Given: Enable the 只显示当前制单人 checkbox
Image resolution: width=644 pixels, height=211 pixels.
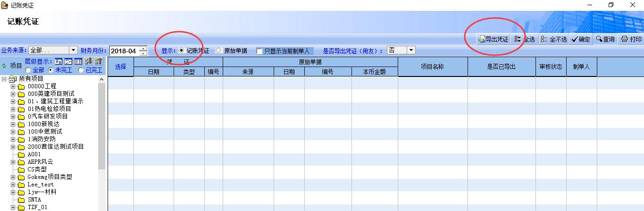Looking at the screenshot, I should coord(259,51).
